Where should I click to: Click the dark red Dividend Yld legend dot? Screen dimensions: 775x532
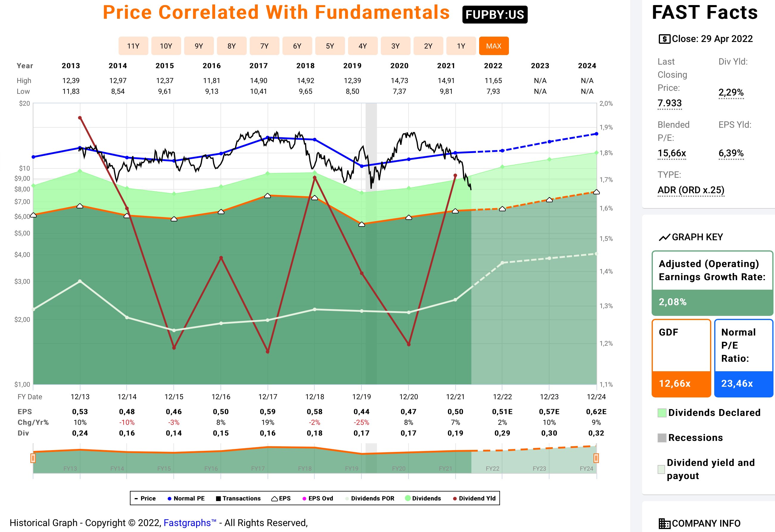[455, 499]
